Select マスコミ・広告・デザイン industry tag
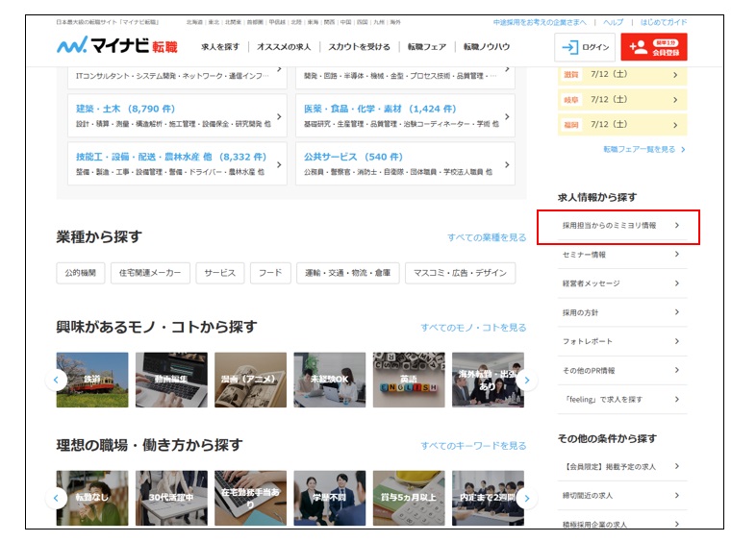Screen dimensions: 756x542 click(460, 273)
